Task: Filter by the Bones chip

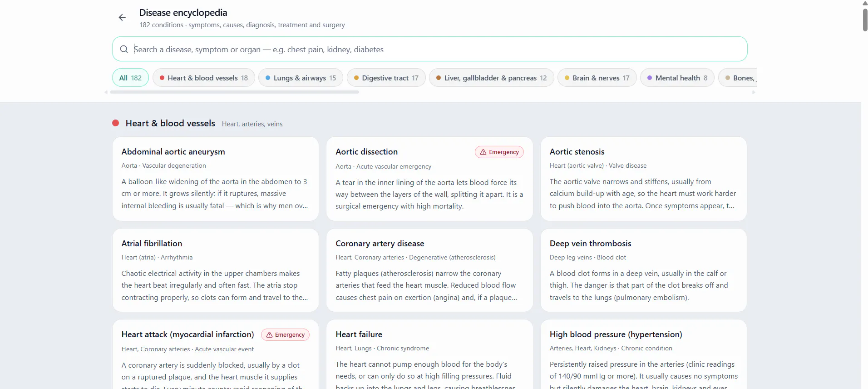Action: 738,78
